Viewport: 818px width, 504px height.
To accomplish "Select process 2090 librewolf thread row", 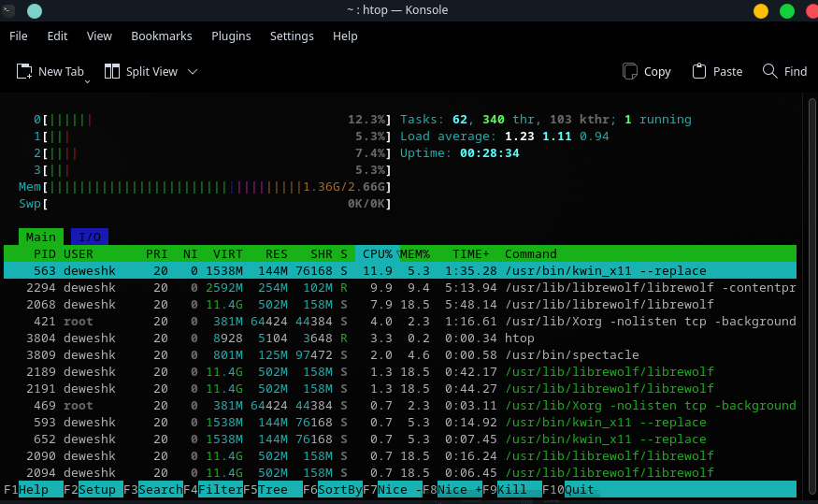I will 400,456.
